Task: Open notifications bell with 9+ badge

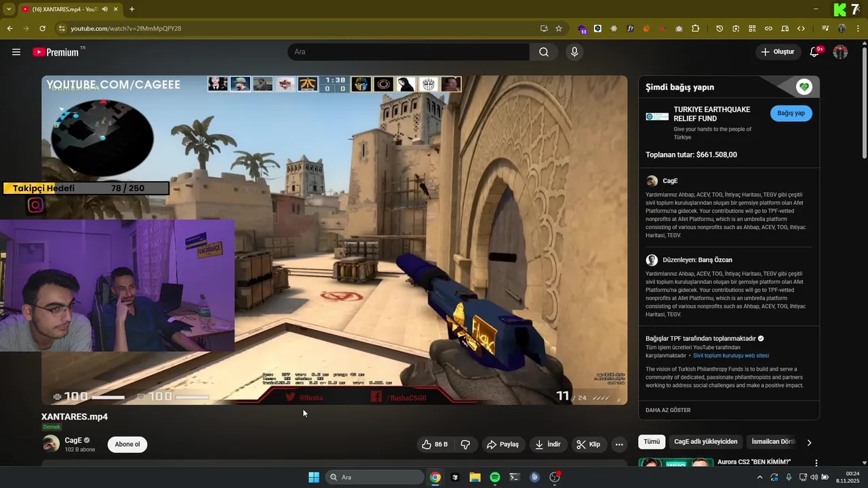Action: pos(816,52)
